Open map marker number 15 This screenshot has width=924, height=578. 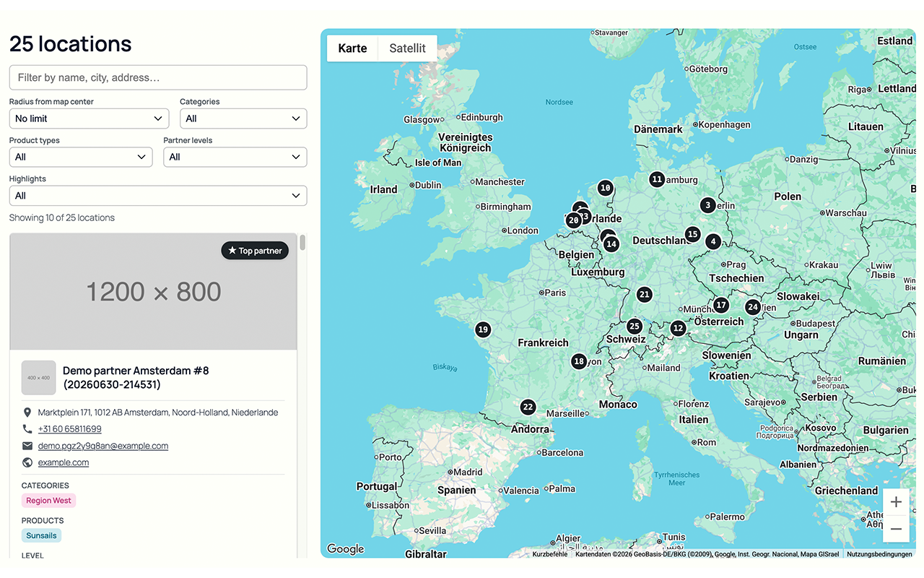(692, 234)
